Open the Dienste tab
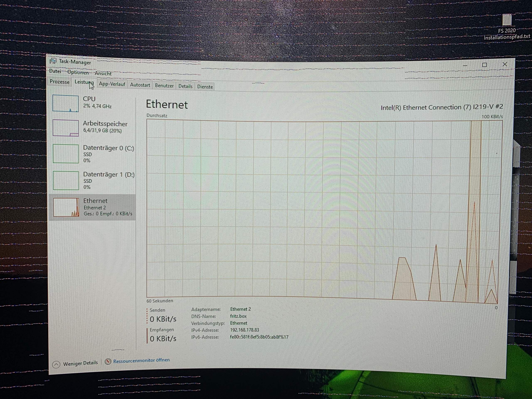532x399 pixels. click(205, 87)
